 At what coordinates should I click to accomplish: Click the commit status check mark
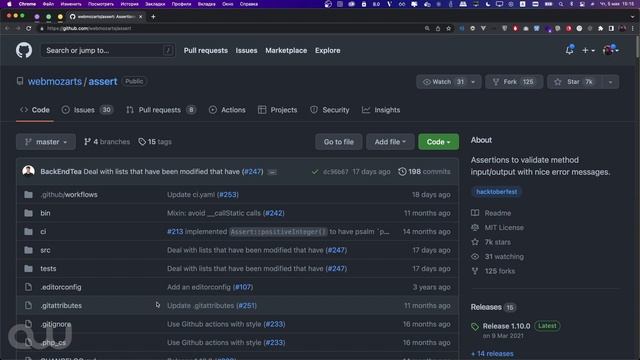[x=314, y=172]
